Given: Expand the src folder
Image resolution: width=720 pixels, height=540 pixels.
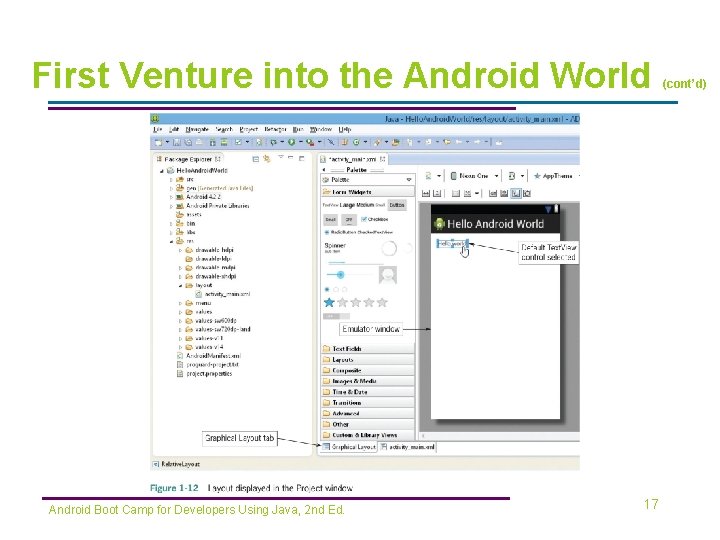Looking at the screenshot, I should pyautogui.click(x=171, y=180).
